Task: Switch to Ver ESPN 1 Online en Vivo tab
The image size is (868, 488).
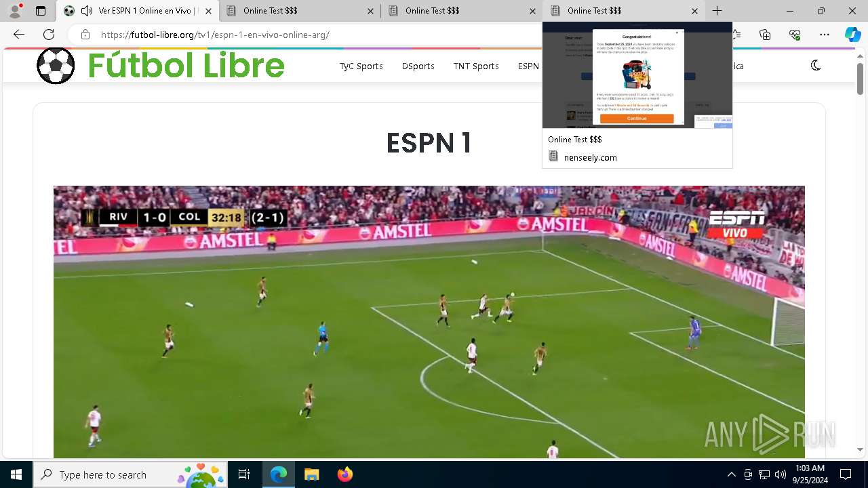Action: (138, 11)
